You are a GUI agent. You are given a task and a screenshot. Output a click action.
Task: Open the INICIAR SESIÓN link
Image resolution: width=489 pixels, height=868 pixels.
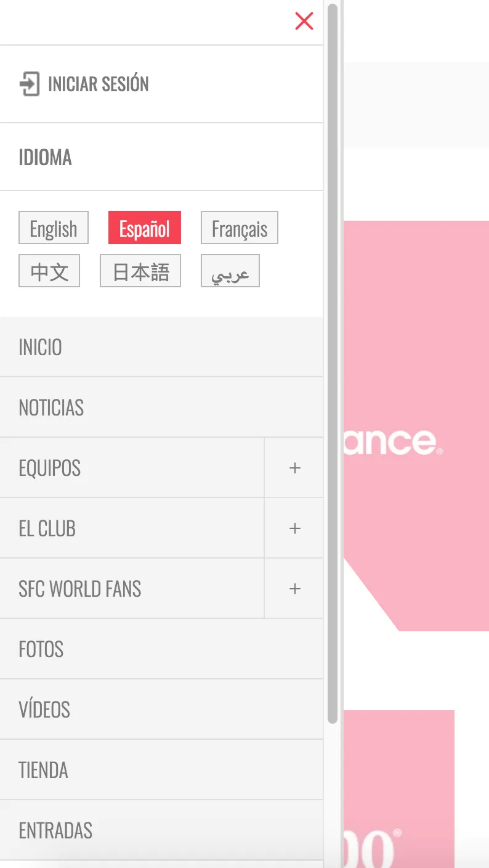pos(84,84)
